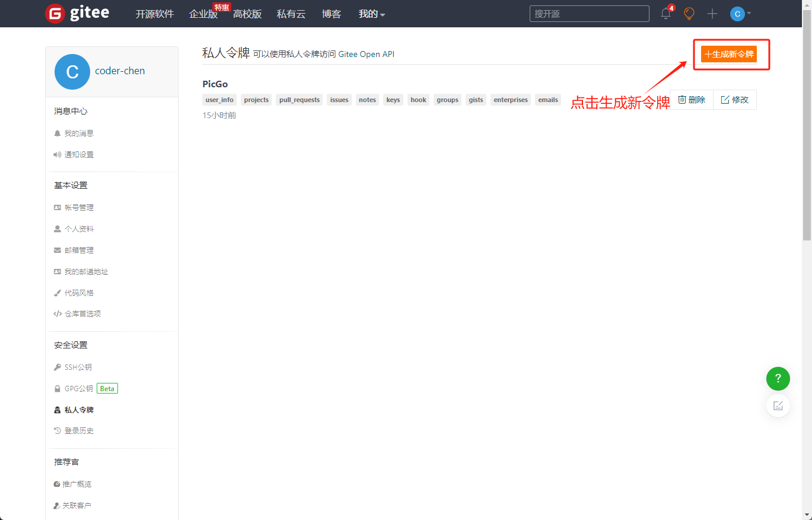Click the large coder-chen avatar circle
Image resolution: width=812 pixels, height=520 pixels.
point(72,72)
